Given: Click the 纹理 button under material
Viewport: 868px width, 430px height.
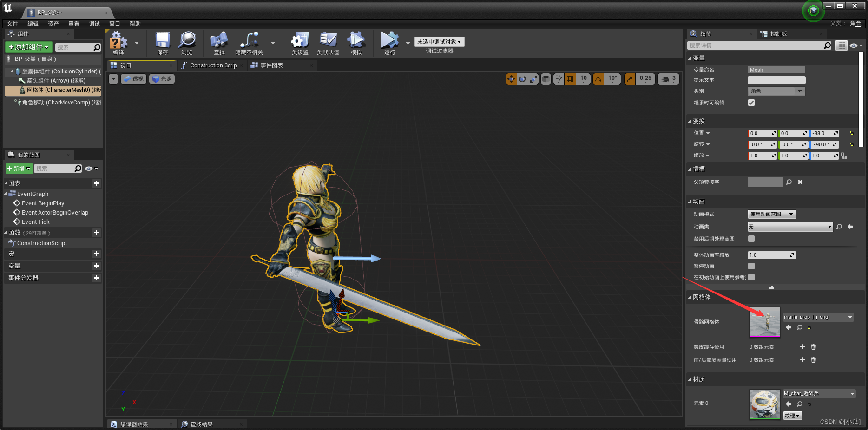Looking at the screenshot, I should [792, 416].
